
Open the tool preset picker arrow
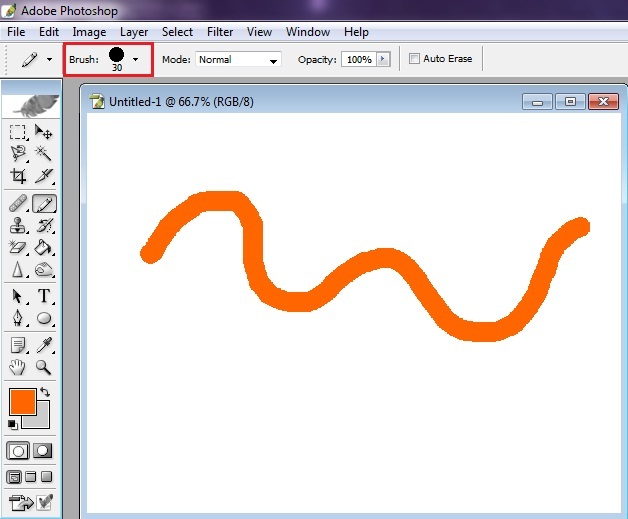point(49,60)
